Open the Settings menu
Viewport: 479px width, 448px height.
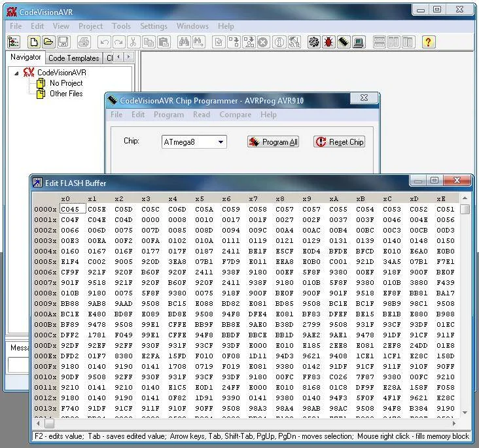point(154,26)
